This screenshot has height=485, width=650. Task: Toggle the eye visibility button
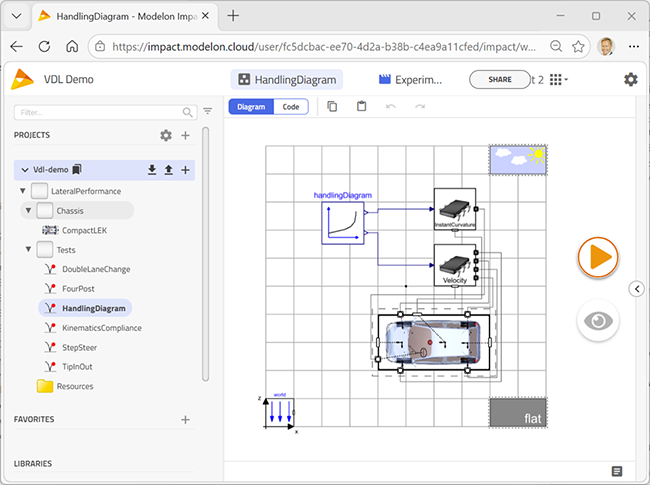coord(598,321)
